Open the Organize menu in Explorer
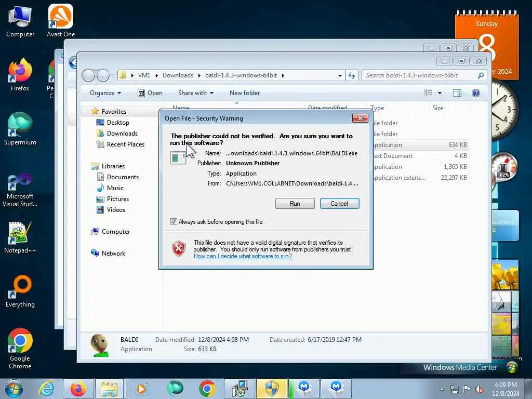Screen dimensions: 532x399 [105, 93]
